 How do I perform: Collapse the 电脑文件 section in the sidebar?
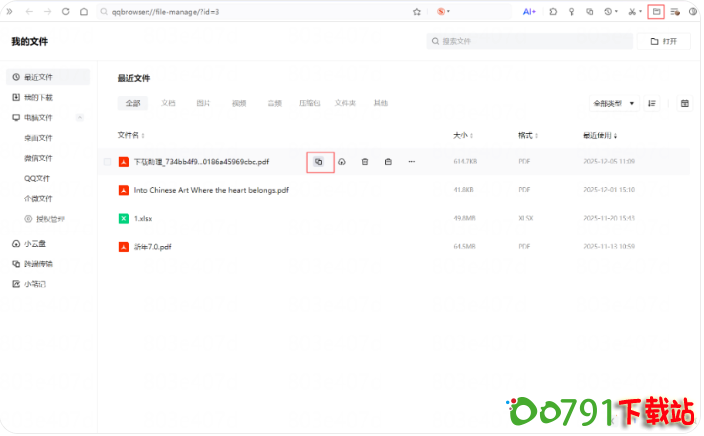pos(79,118)
